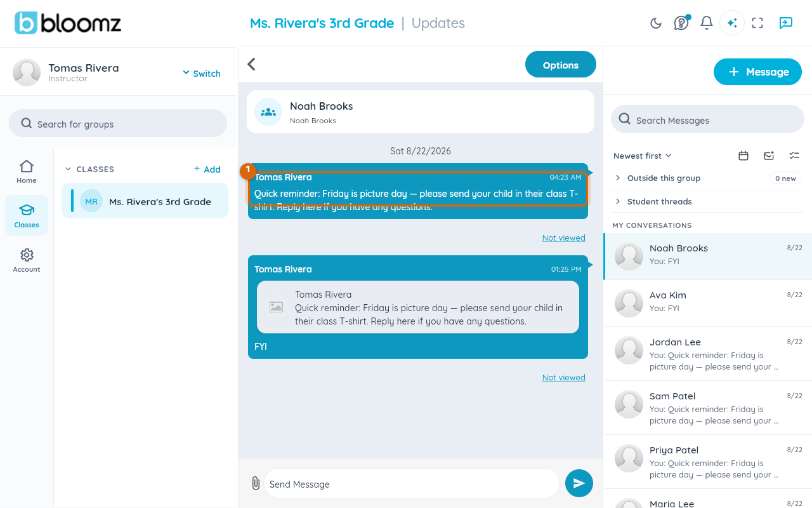The width and height of the screenshot is (812, 508).
Task: Click image icon in quoted message
Action: (x=276, y=307)
